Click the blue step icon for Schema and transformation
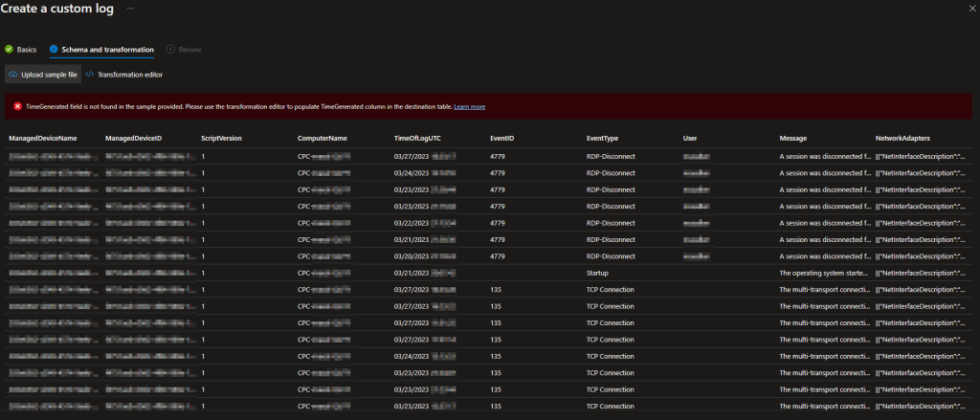Image resolution: width=980 pixels, height=420 pixels. [x=54, y=49]
